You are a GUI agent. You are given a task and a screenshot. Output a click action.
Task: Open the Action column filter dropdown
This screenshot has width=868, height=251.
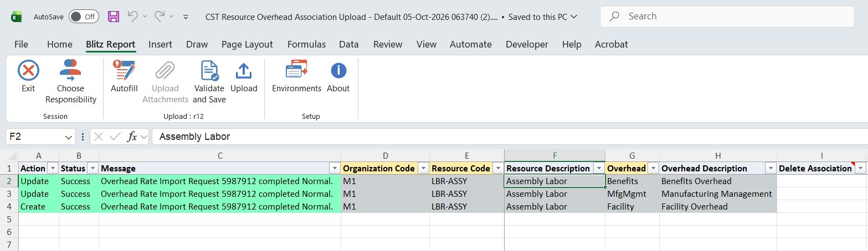(x=53, y=168)
